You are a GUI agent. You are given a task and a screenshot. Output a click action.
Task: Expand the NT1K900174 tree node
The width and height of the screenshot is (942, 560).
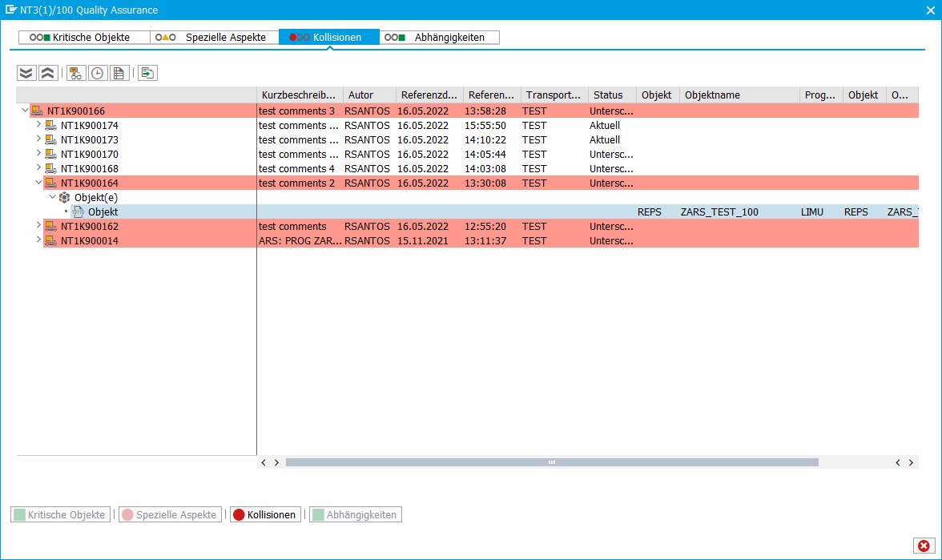click(x=38, y=125)
